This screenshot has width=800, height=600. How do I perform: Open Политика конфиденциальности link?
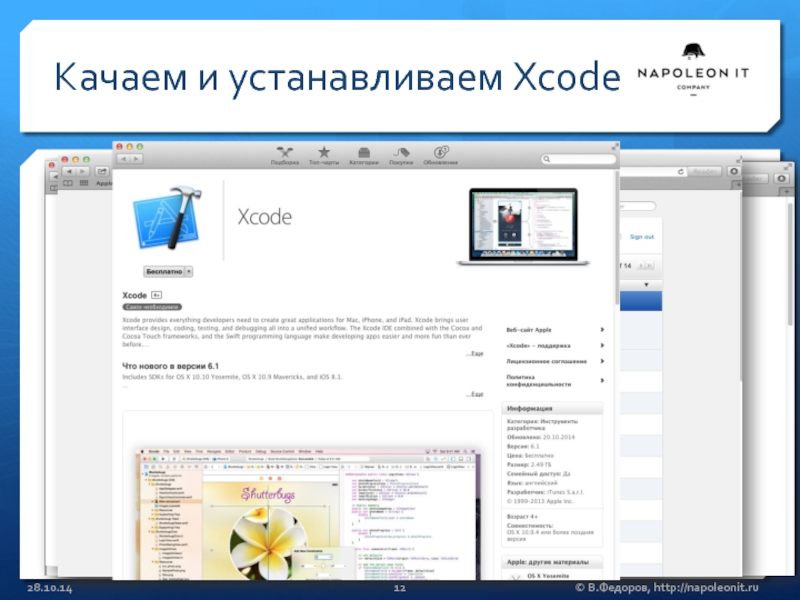coord(554,379)
